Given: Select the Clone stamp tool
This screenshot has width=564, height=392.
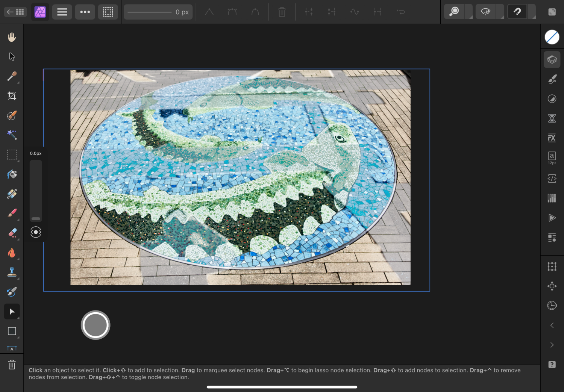Looking at the screenshot, I should pyautogui.click(x=12, y=272).
